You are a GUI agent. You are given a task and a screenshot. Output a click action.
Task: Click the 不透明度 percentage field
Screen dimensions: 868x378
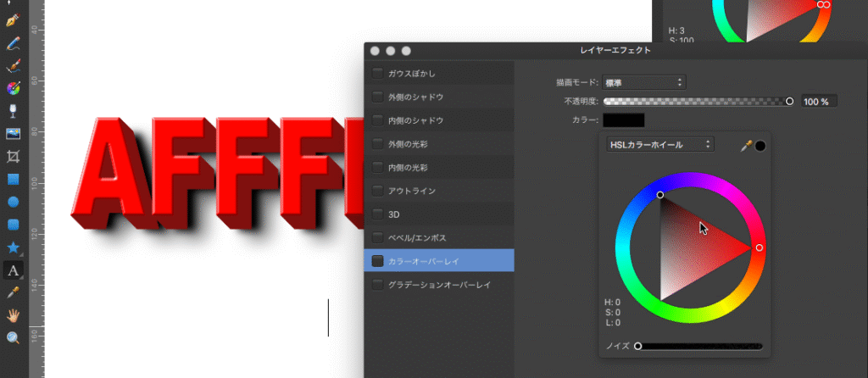coord(820,101)
